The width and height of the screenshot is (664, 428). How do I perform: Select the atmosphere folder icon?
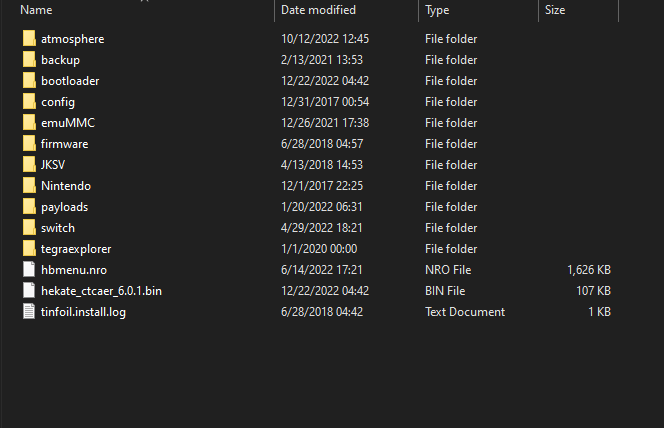pyautogui.click(x=29, y=39)
